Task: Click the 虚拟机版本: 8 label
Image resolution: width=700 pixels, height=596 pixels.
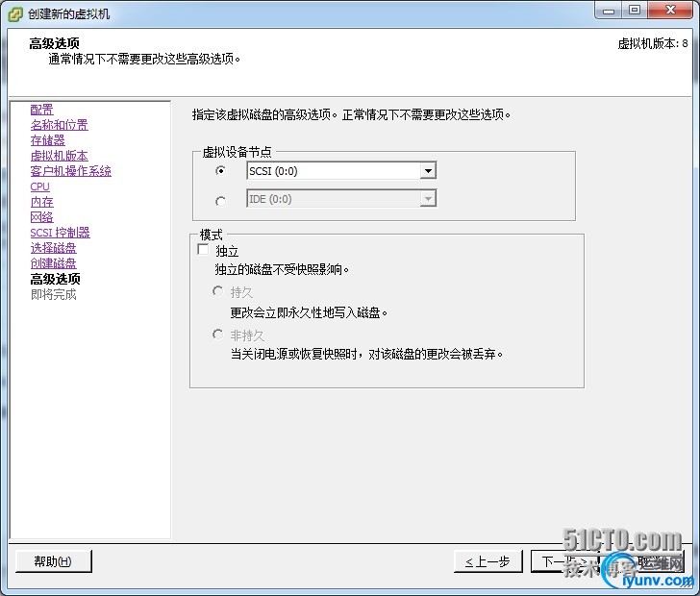Action: pyautogui.click(x=653, y=44)
